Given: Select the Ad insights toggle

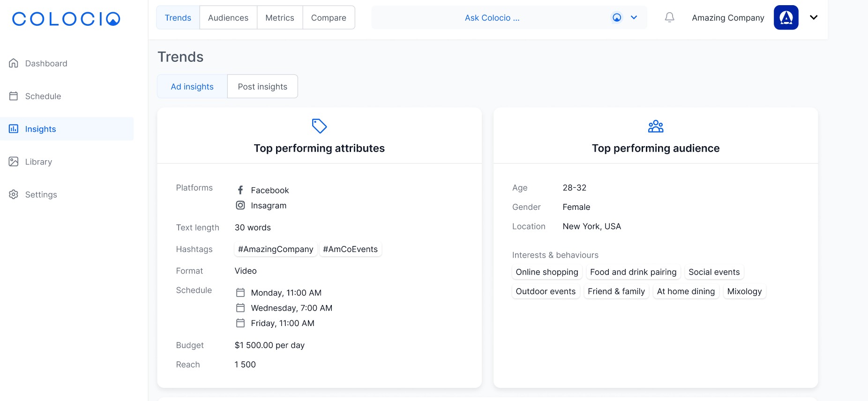Looking at the screenshot, I should tap(192, 87).
